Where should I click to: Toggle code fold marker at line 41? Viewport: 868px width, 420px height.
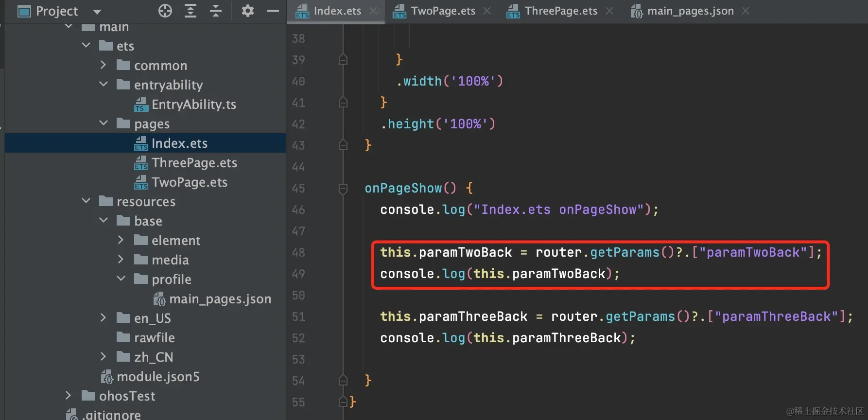(343, 102)
